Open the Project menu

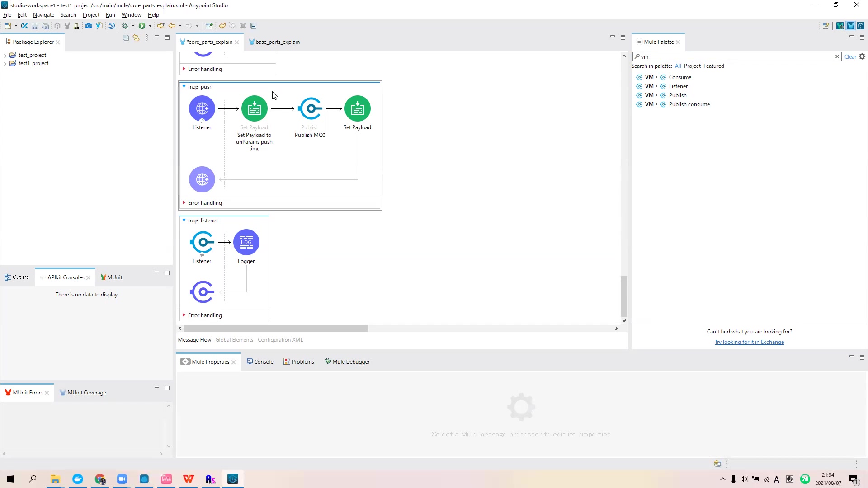(x=91, y=15)
